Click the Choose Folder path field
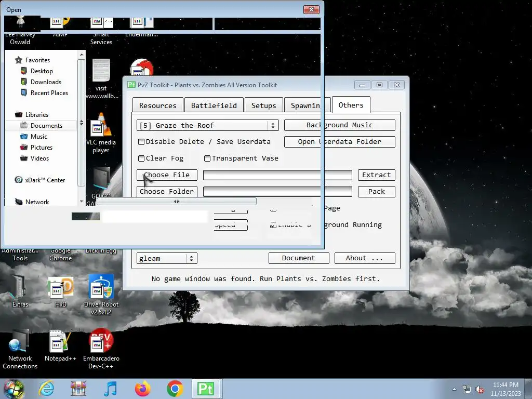The image size is (532, 399). coord(277,191)
